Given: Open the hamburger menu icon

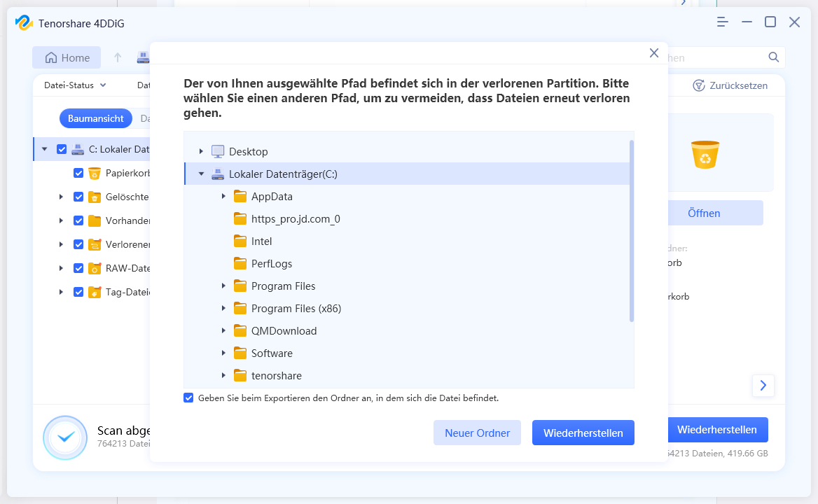Looking at the screenshot, I should point(723,22).
